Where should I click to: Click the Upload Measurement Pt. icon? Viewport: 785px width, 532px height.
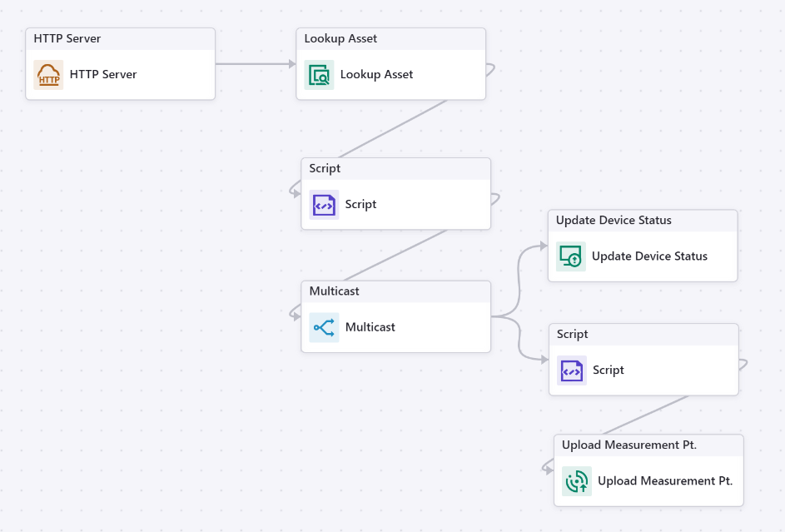[577, 481]
